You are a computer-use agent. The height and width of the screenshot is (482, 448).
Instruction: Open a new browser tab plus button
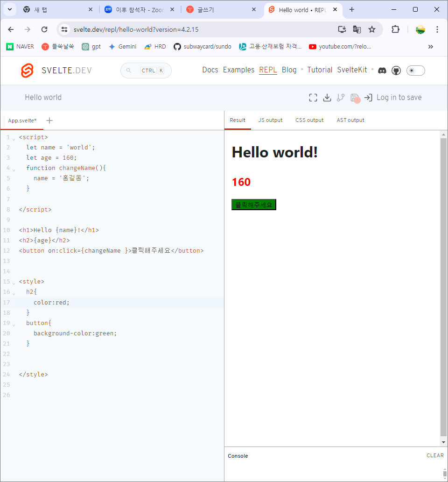click(352, 9)
